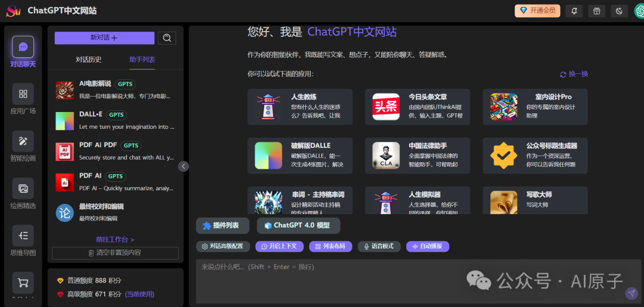Open the shopping cart sidebar icon
The height and width of the screenshot is (307, 644).
pos(23,283)
